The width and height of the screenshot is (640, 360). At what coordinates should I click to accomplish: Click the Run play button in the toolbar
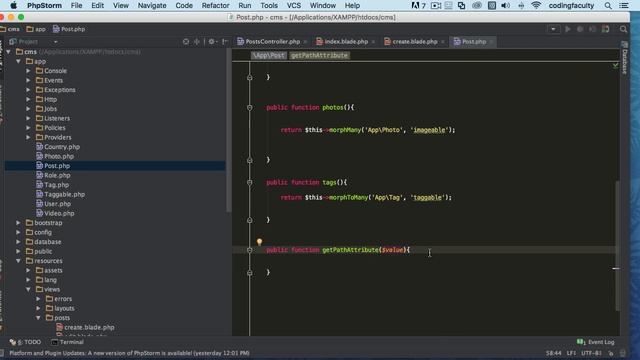[x=568, y=29]
